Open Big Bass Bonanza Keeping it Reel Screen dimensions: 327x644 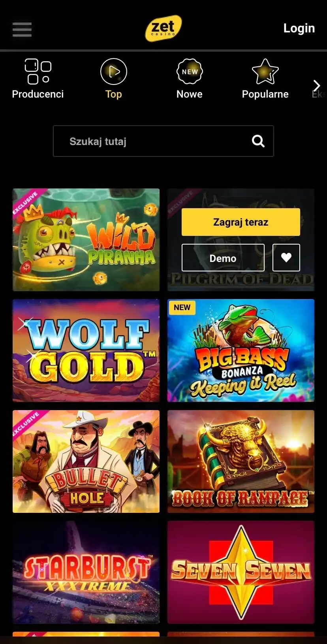click(241, 350)
